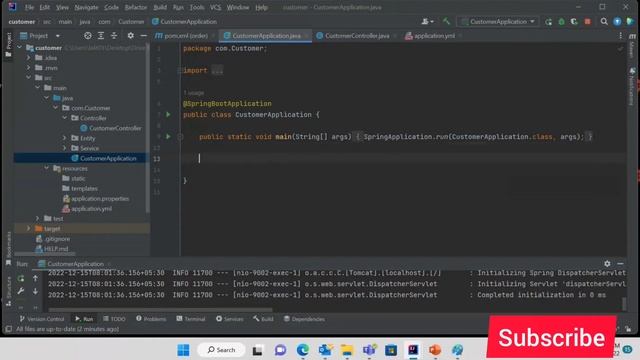Open the Edit menu
The image size is (640, 360).
tap(44, 7)
